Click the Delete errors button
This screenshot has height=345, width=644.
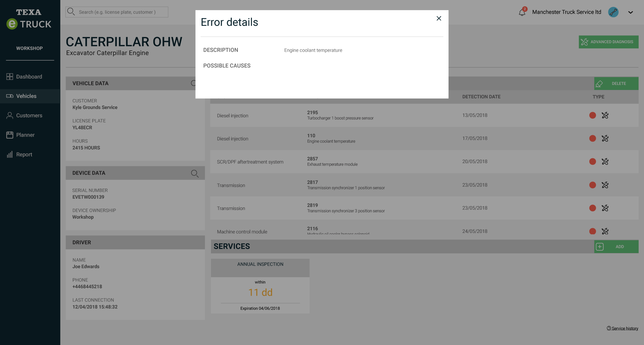tap(616, 84)
